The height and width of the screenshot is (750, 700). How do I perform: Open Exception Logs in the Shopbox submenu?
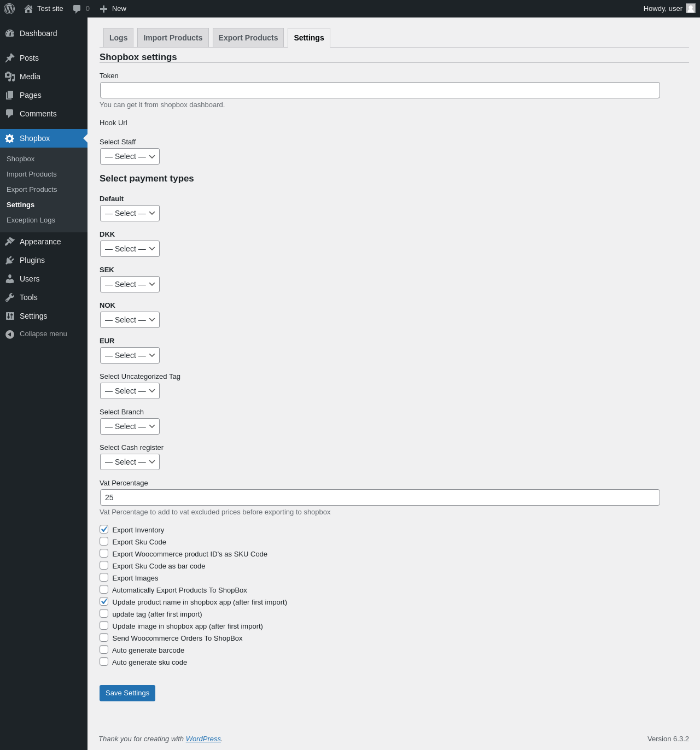click(x=31, y=220)
